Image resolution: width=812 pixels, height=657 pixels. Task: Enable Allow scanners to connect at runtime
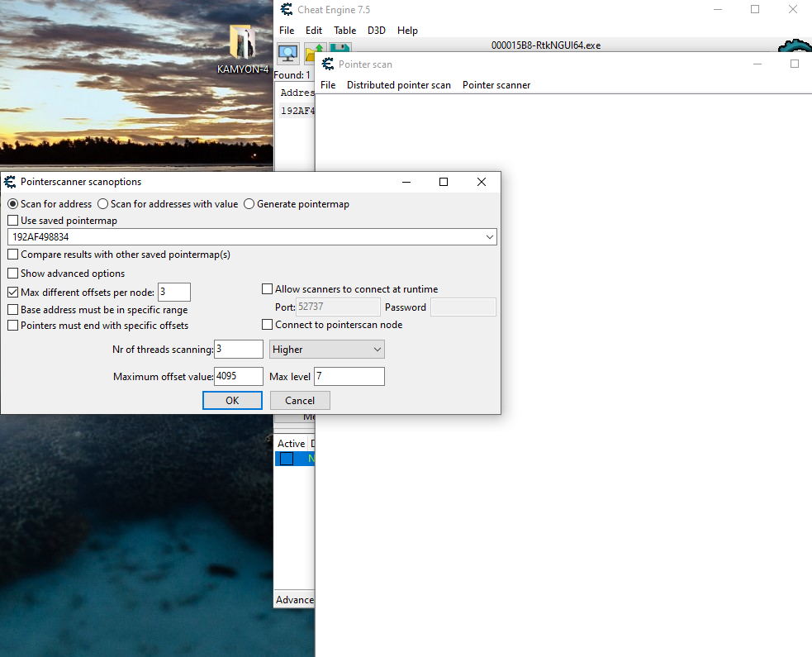267,289
